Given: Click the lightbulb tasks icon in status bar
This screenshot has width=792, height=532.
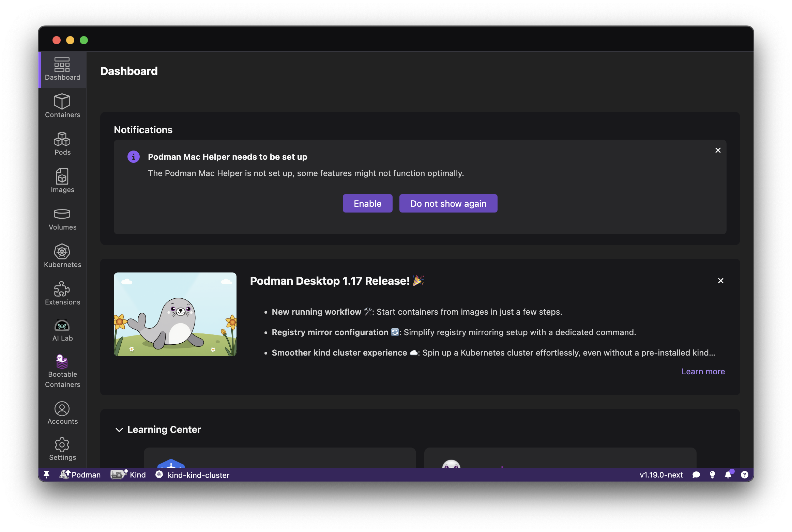Looking at the screenshot, I should click(x=712, y=475).
